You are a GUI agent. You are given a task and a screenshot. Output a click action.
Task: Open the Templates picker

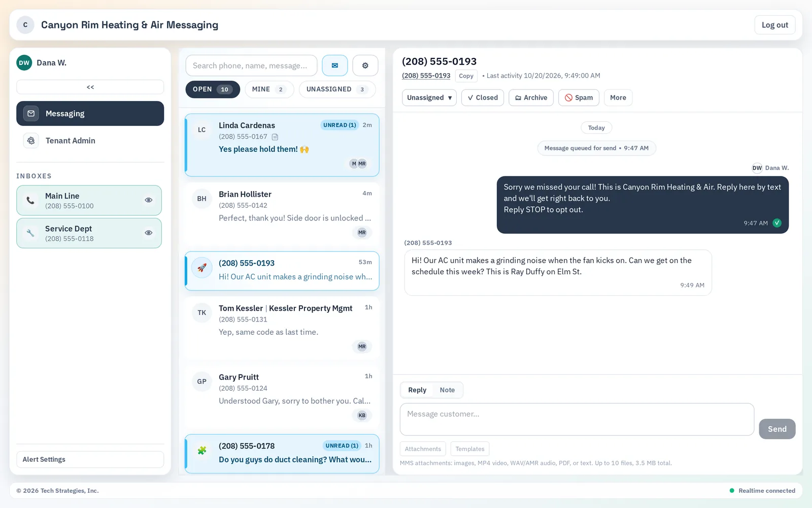[x=470, y=449]
